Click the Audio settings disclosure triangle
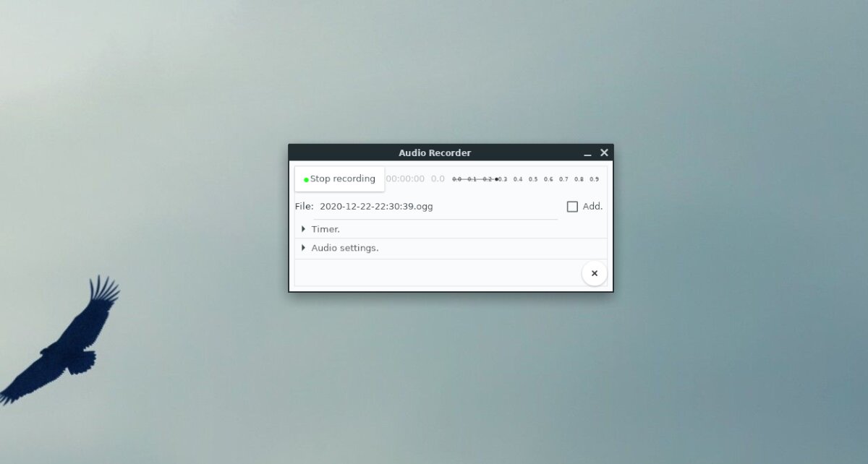Image resolution: width=868 pixels, height=464 pixels. click(303, 247)
